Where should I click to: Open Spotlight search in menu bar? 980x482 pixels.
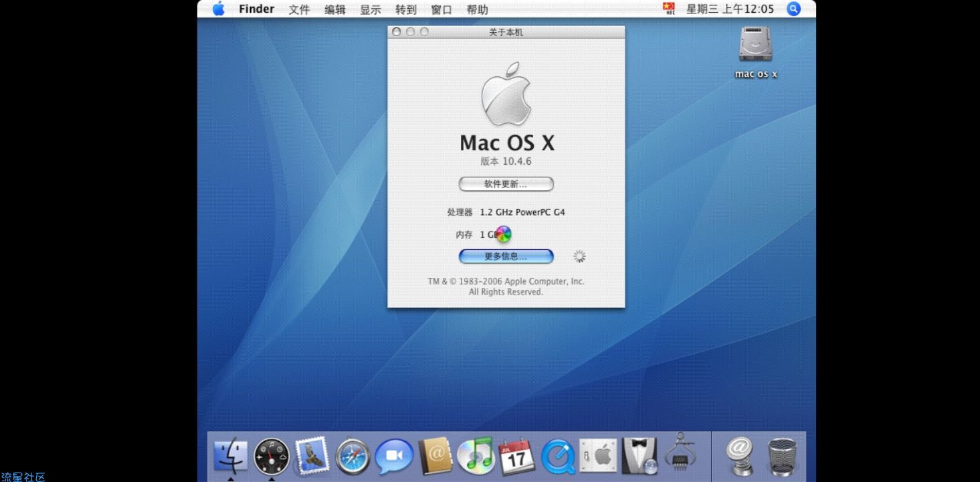(x=794, y=9)
